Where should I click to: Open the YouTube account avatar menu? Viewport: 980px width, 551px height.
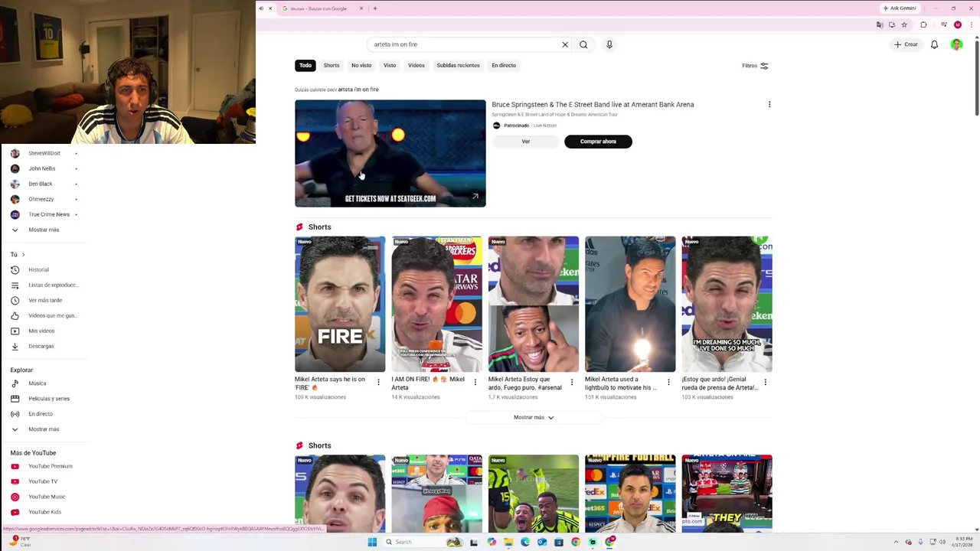(x=956, y=44)
